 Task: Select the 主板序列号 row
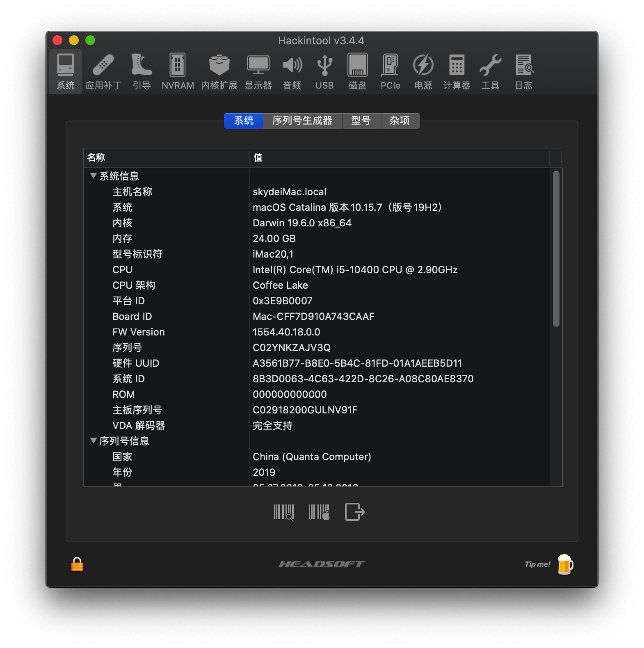(x=316, y=410)
